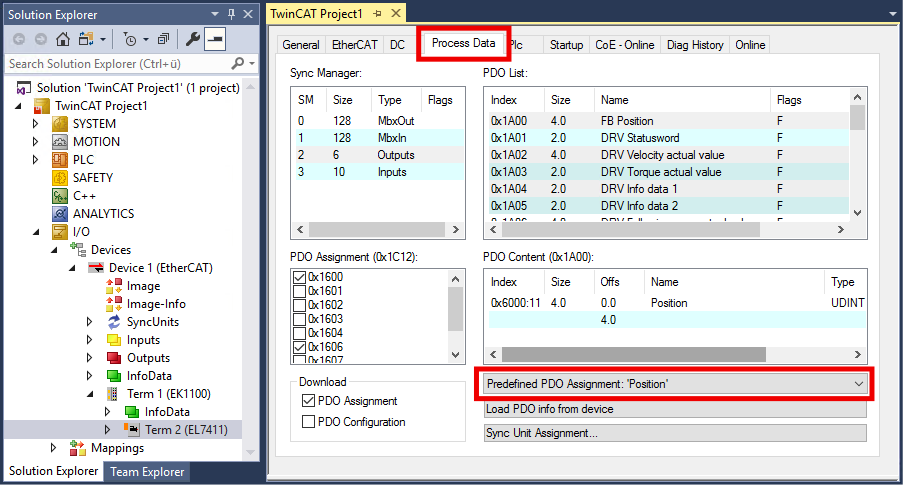Open the Online tab

click(x=750, y=45)
